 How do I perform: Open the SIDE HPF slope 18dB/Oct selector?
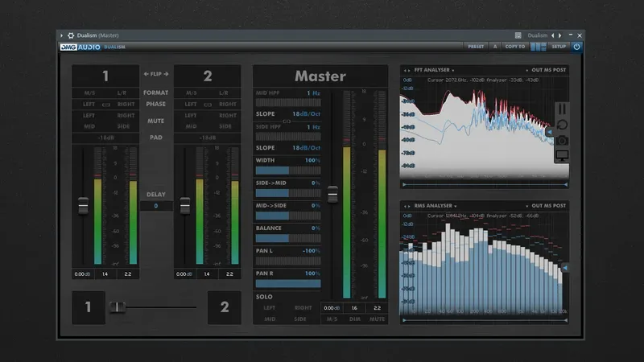click(306, 148)
